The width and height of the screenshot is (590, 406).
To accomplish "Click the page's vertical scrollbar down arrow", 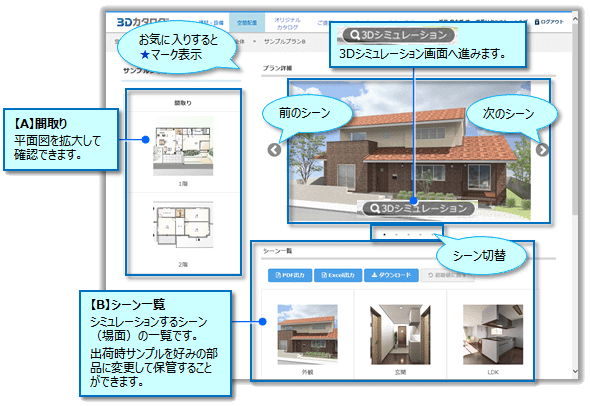I will click(x=575, y=371).
